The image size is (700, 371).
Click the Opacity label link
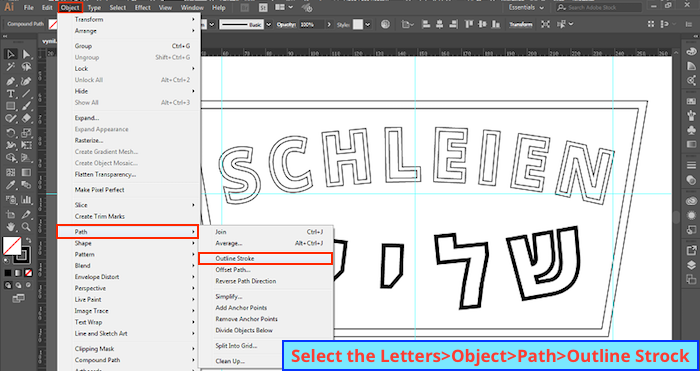click(286, 25)
